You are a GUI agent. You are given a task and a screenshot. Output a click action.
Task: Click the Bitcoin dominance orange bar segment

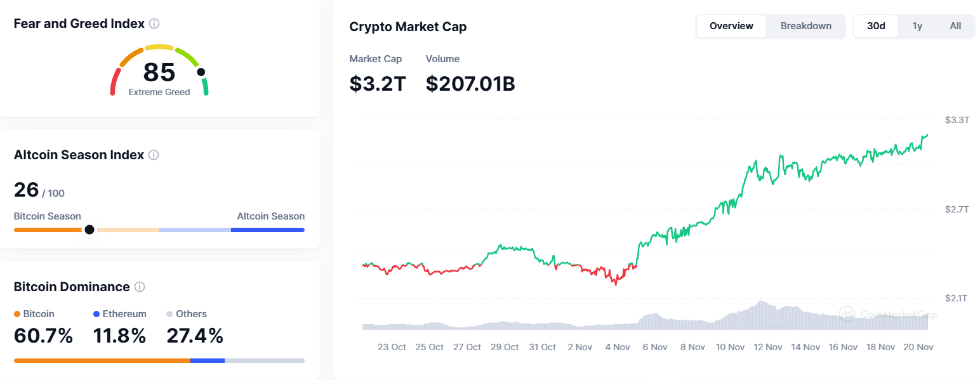(102, 360)
